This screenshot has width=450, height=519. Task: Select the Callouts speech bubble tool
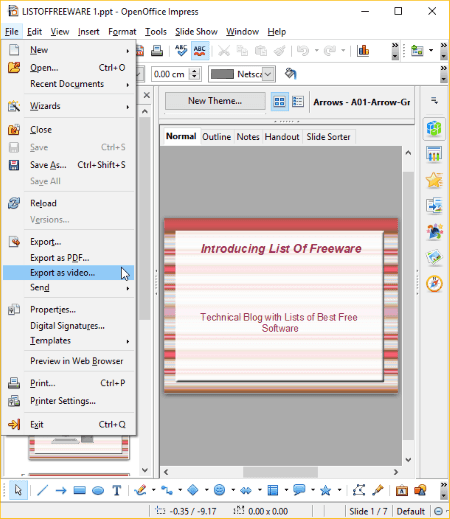click(299, 490)
